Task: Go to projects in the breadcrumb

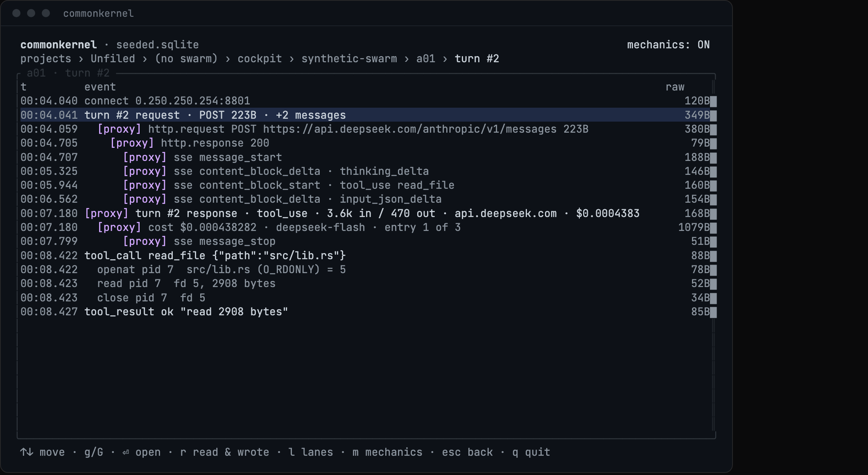Action: [x=45, y=59]
